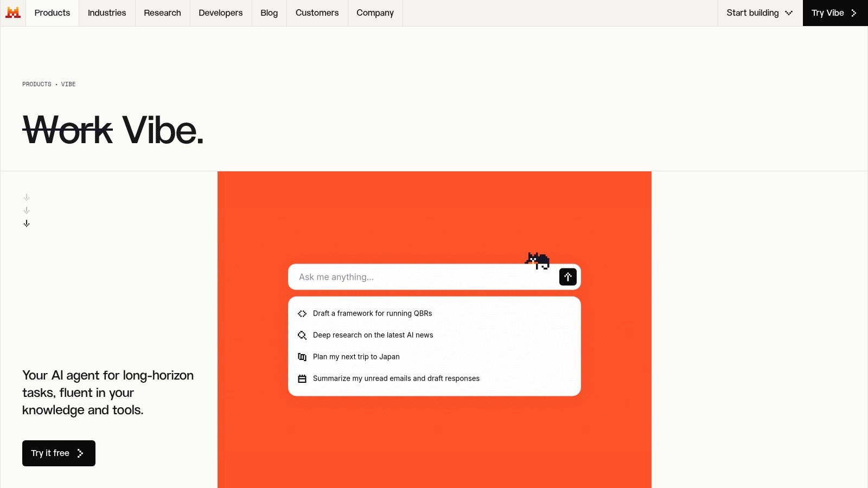Click the Try Vibe button

point(835,13)
